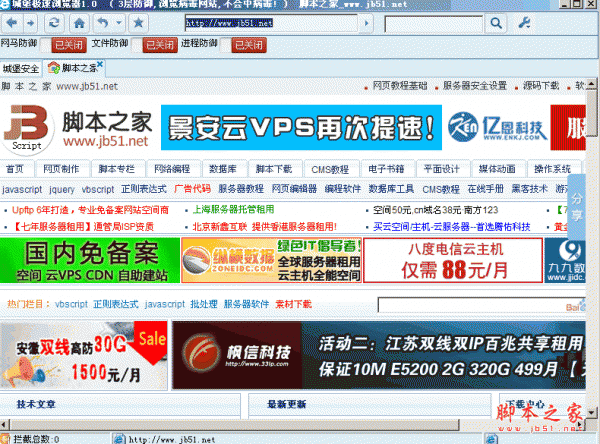Open javascript sub-nav link
Screen dimensions: 600x444
22,189
